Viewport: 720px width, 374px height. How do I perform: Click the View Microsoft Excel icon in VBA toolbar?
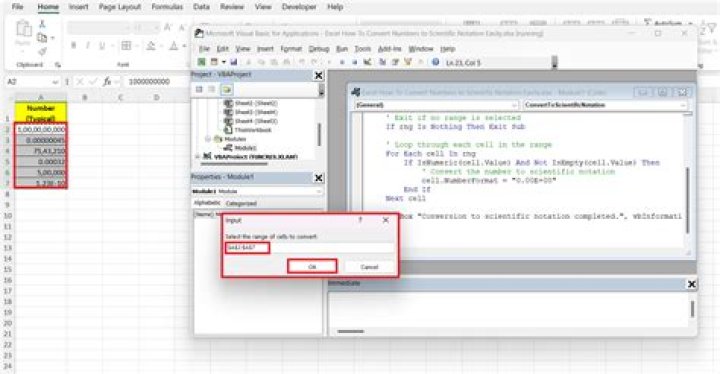coord(201,62)
